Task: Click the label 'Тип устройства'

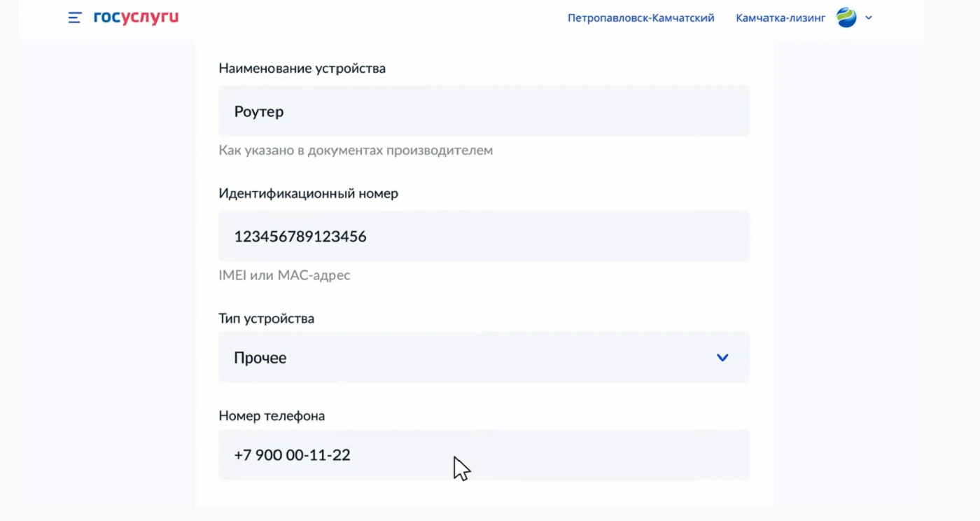Action: tap(266, 319)
